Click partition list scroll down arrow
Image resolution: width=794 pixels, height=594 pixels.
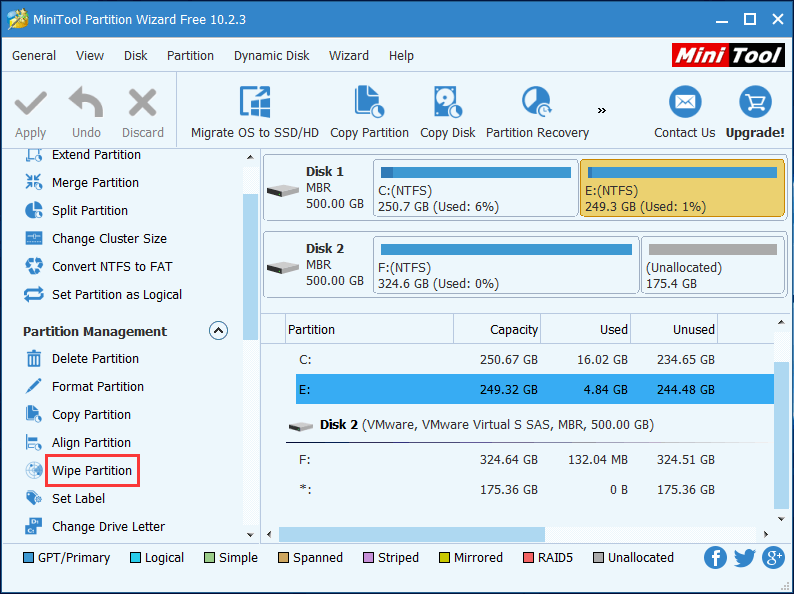click(x=781, y=519)
